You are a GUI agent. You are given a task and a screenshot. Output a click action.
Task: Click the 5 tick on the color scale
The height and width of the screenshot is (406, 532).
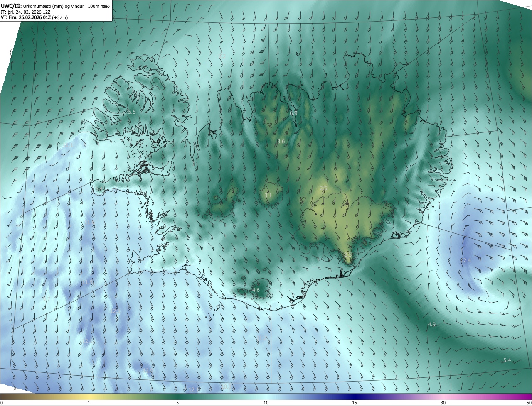coord(177,403)
